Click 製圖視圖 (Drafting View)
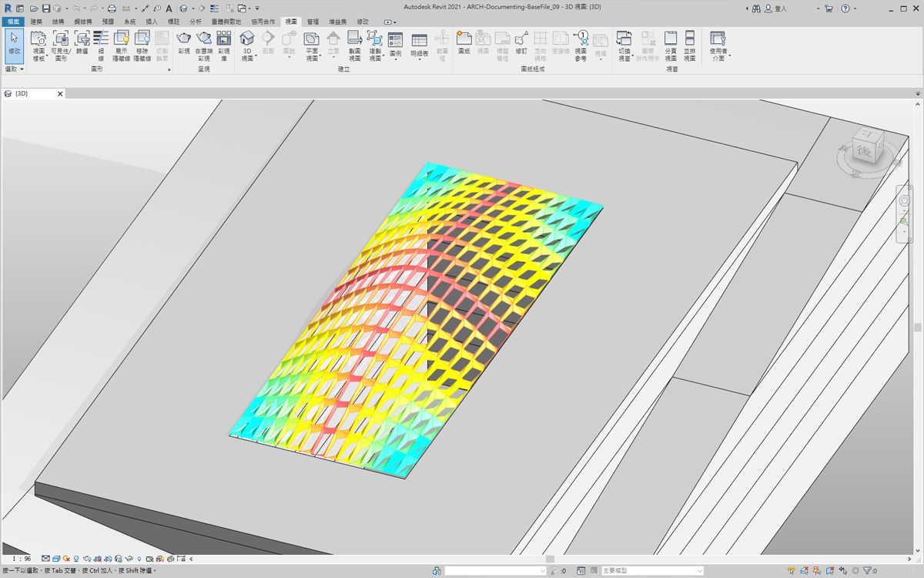This screenshot has height=578, width=924. point(354,46)
